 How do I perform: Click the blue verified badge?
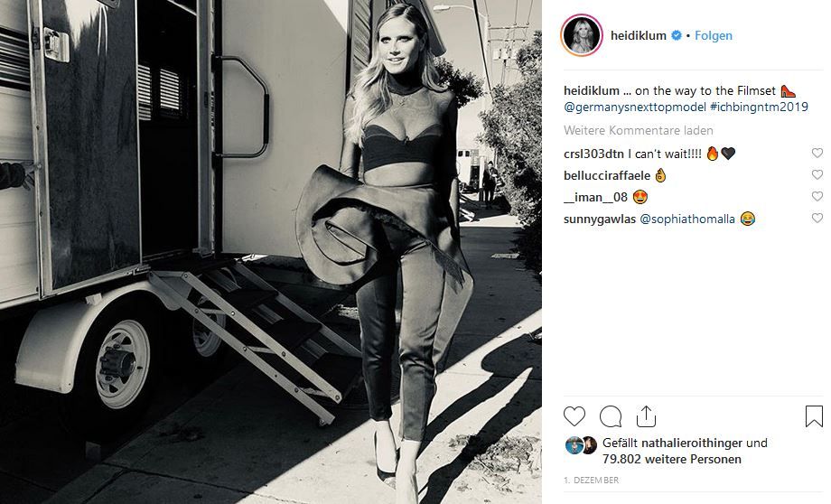tap(677, 35)
